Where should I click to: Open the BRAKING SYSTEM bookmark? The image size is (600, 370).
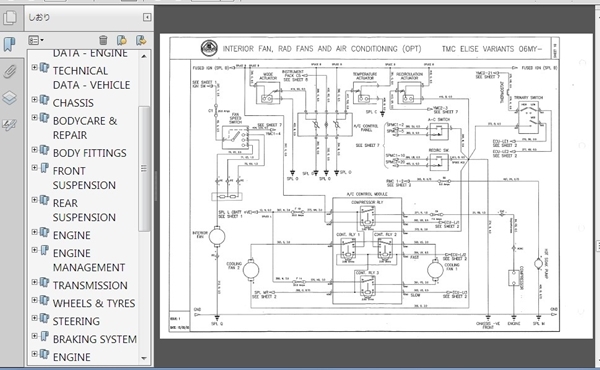[95, 339]
